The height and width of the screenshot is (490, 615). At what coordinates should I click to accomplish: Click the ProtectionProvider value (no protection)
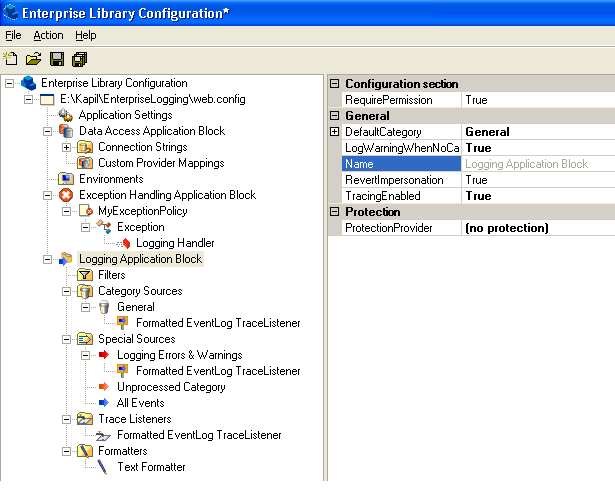(x=538, y=228)
